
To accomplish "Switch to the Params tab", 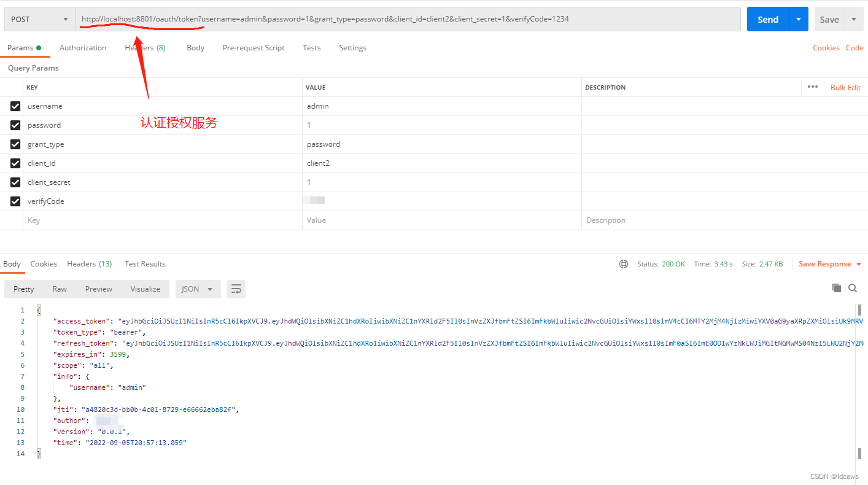I will click(x=25, y=48).
